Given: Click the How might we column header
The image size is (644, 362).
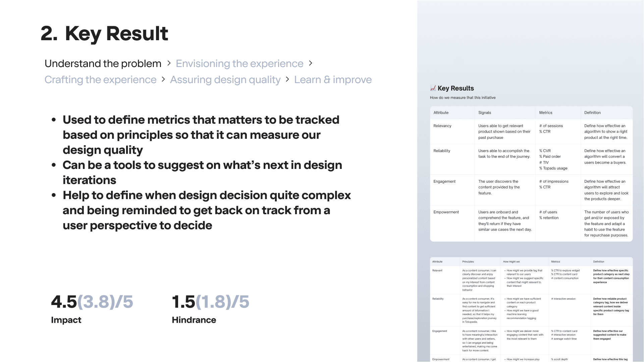Looking at the screenshot, I should 511,261.
